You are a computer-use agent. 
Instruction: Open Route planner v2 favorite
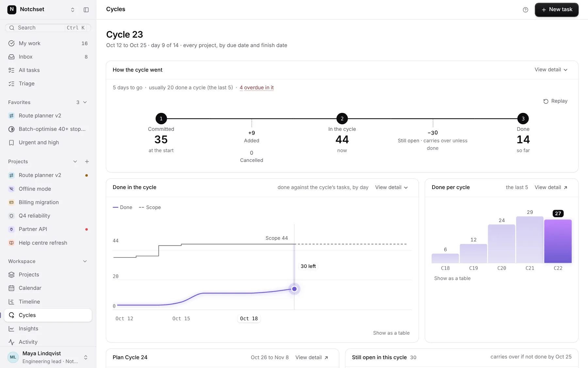point(48,115)
